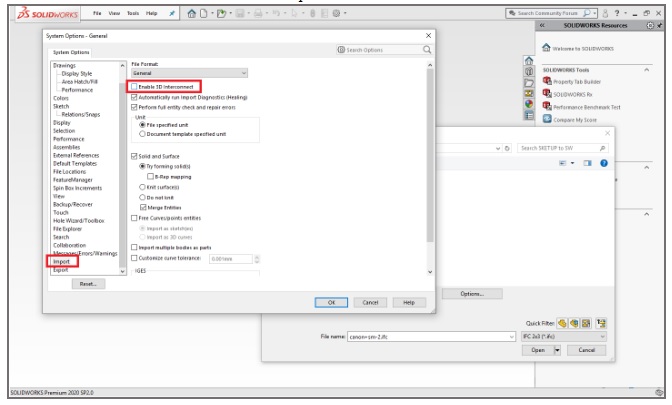The width and height of the screenshot is (672, 405).
Task: Click the Options... button in Open dialog
Action: tap(472, 294)
